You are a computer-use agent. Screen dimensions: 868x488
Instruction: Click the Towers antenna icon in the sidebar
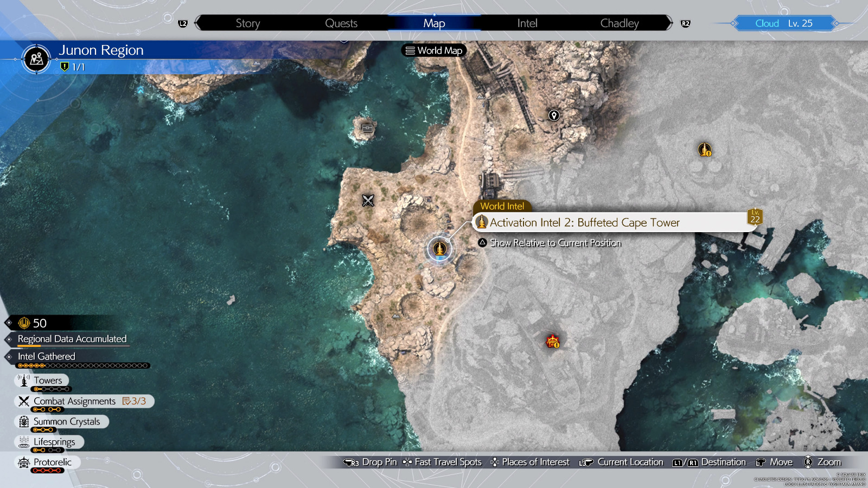[23, 380]
